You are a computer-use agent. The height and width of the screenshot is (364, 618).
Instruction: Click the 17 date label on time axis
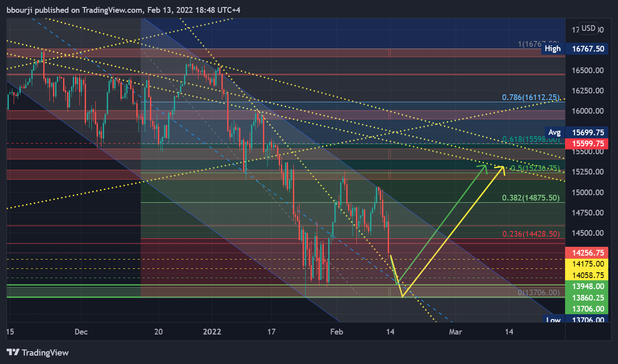[x=271, y=332]
